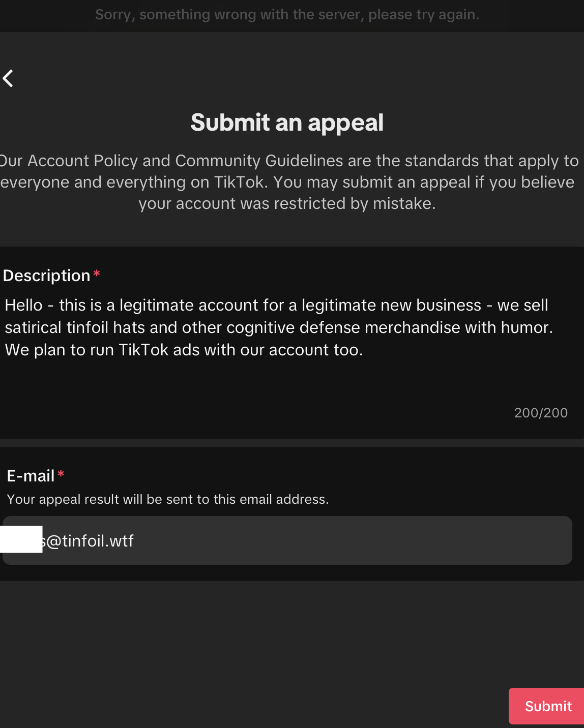The image size is (584, 728).
Task: Click the 200/200 character counter
Action: 541,412
